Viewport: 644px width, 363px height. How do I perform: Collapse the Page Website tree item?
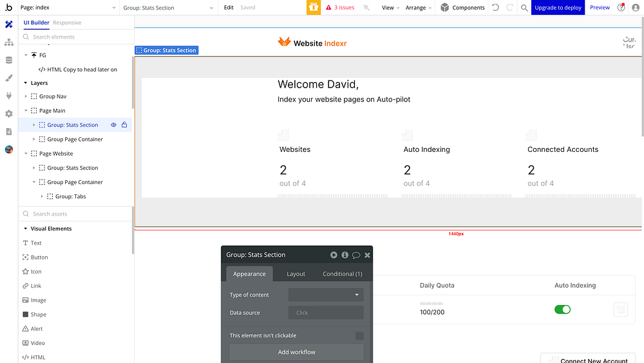pyautogui.click(x=26, y=154)
